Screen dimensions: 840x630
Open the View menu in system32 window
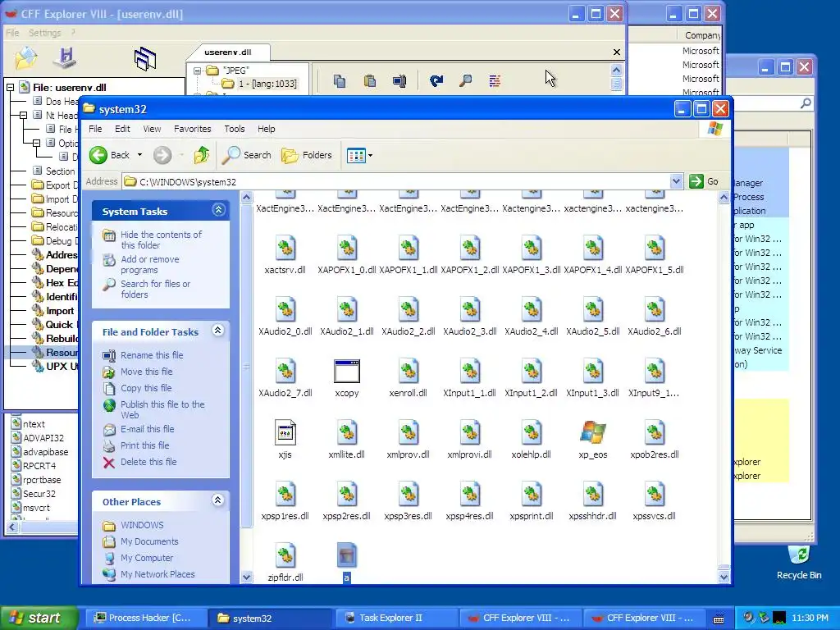click(x=152, y=129)
